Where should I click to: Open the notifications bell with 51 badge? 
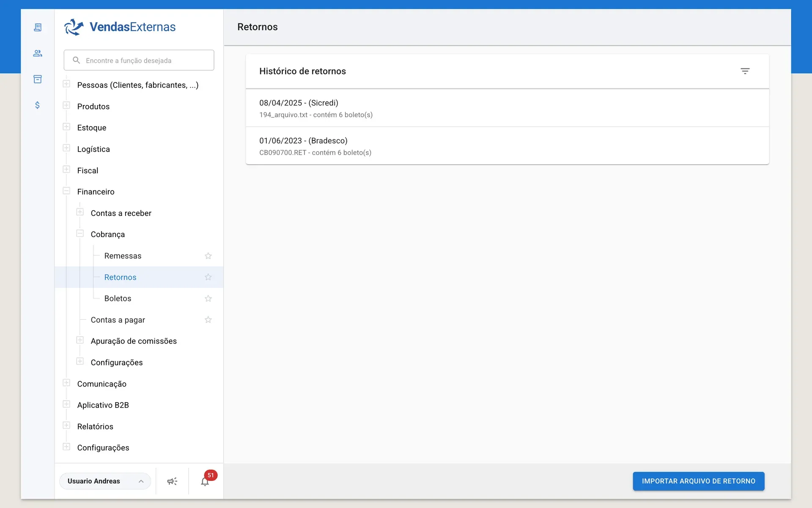pyautogui.click(x=205, y=481)
